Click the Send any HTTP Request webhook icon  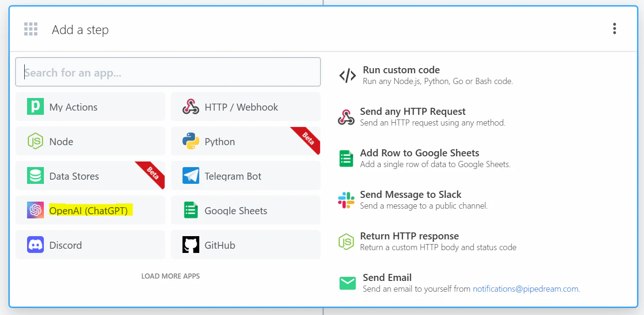346,117
